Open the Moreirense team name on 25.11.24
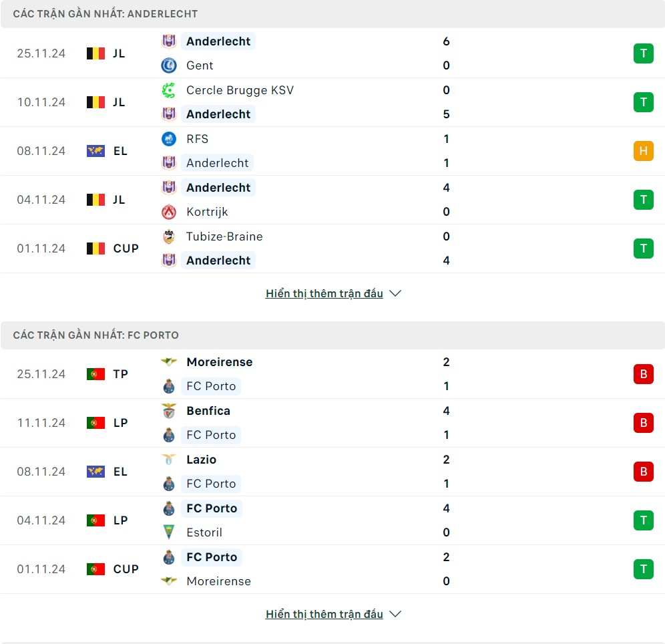This screenshot has height=644, width=665. pos(220,362)
